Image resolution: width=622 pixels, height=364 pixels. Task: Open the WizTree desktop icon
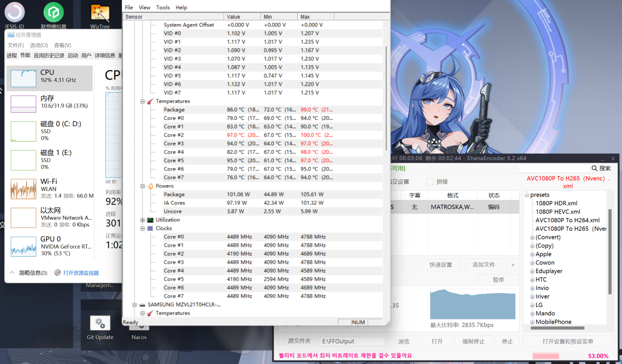pos(100,16)
